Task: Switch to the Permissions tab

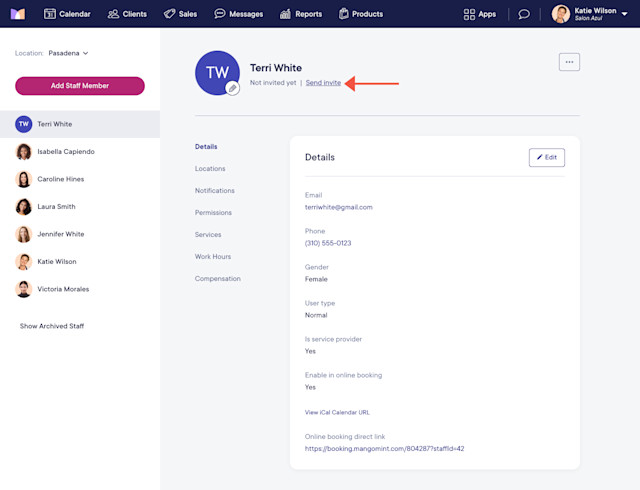Action: [x=213, y=213]
